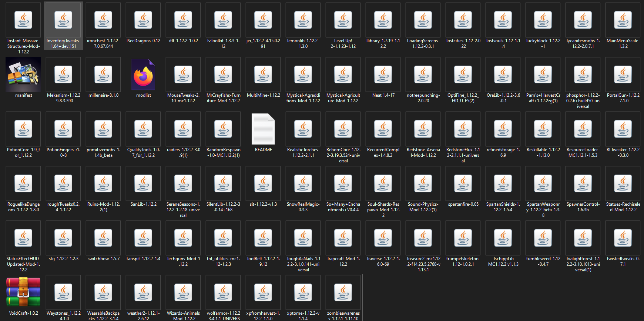
Task: Select the Waystones_1.12.2-4.1.0 jar icon
Action: pyautogui.click(x=63, y=292)
